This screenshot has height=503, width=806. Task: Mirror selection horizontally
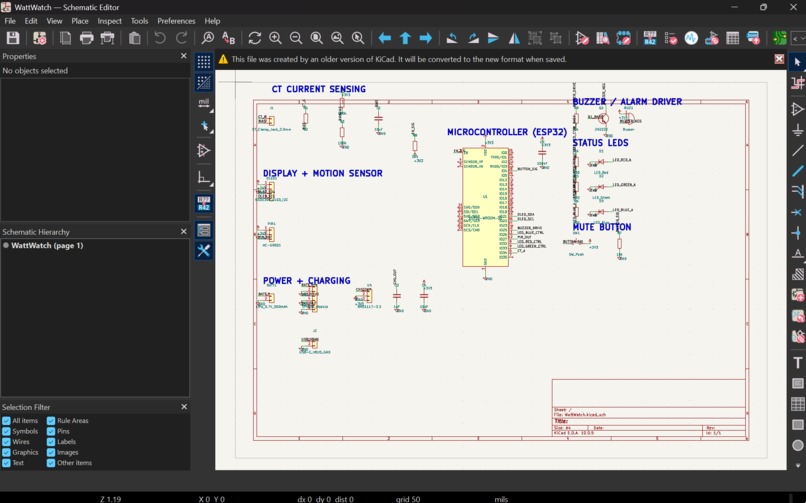514,38
